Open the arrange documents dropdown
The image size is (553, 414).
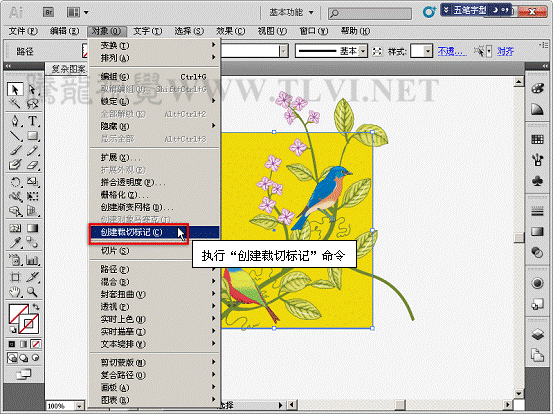coord(78,13)
